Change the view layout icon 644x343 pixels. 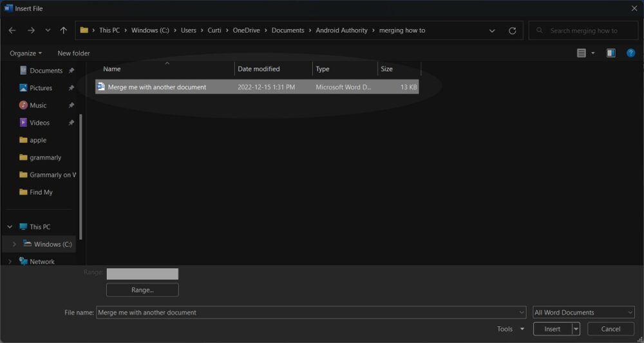click(x=581, y=53)
